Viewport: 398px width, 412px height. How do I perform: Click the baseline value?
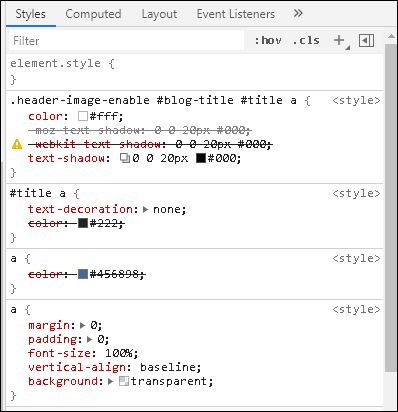[167, 367]
